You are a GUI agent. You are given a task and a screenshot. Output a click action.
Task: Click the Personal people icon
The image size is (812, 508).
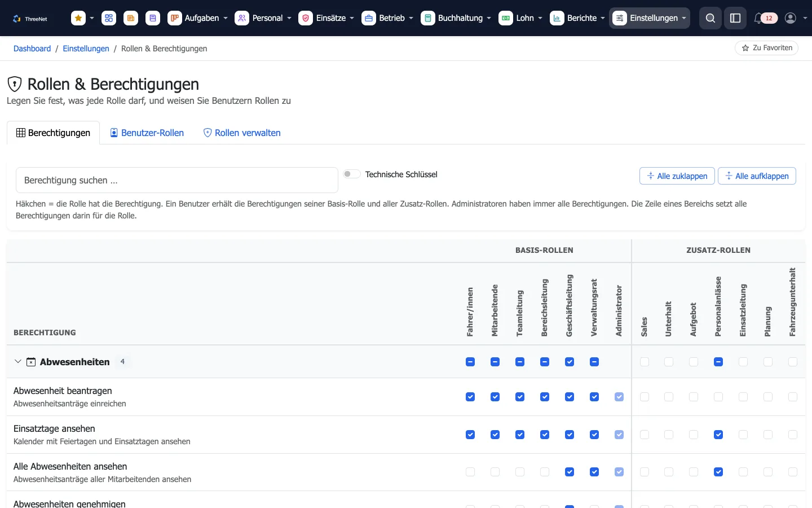(x=242, y=18)
